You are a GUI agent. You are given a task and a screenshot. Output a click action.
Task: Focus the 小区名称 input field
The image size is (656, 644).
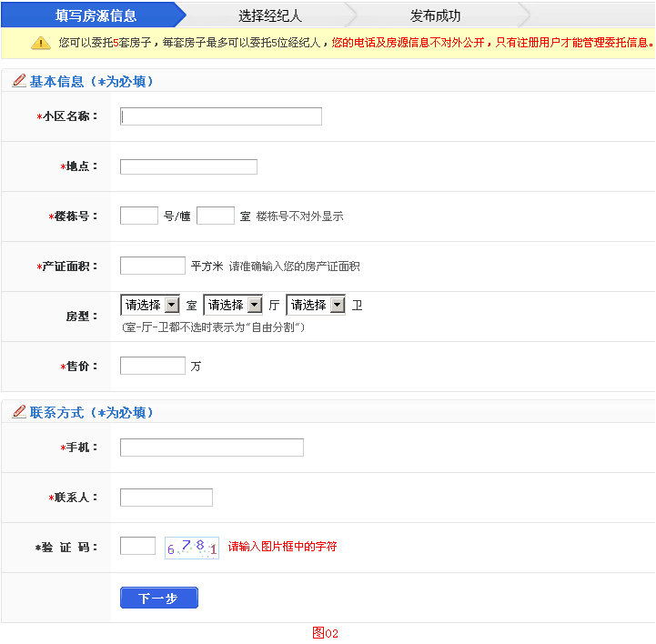coord(221,116)
